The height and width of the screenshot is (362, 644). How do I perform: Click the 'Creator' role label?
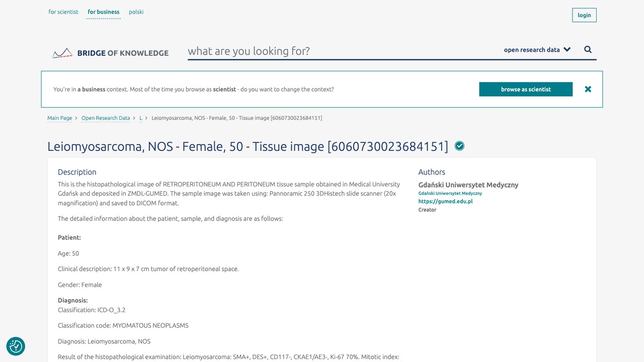(427, 210)
